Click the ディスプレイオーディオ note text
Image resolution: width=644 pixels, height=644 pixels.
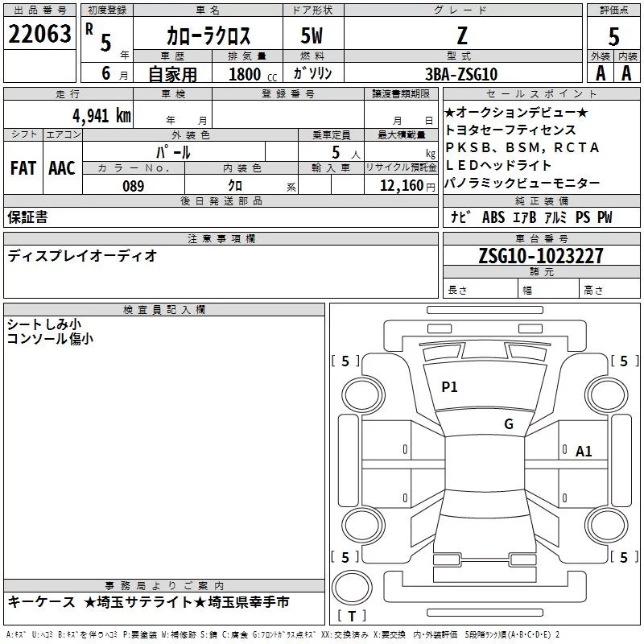tap(82, 255)
